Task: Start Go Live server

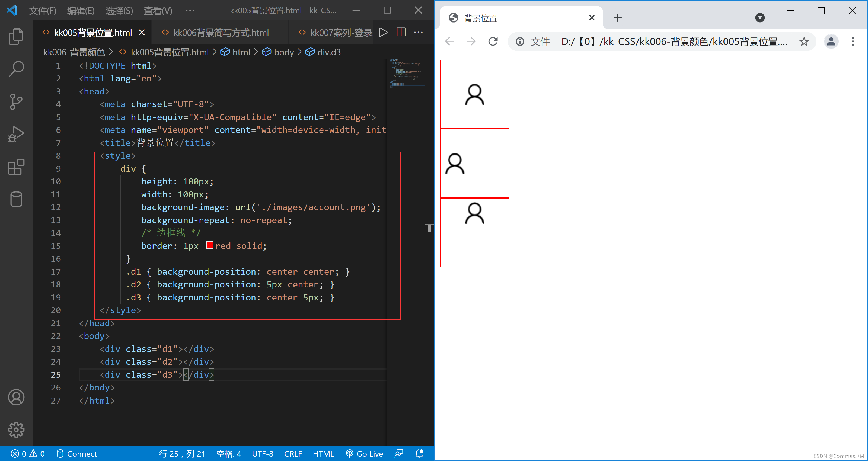Action: coord(365,454)
